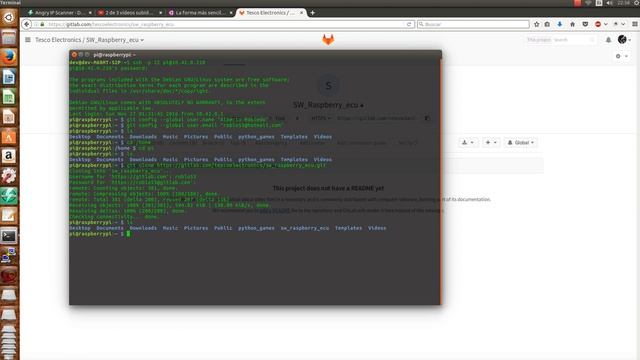640x360 pixels.
Task: Open LibreOffice Writer from the dock
Action: (9, 77)
